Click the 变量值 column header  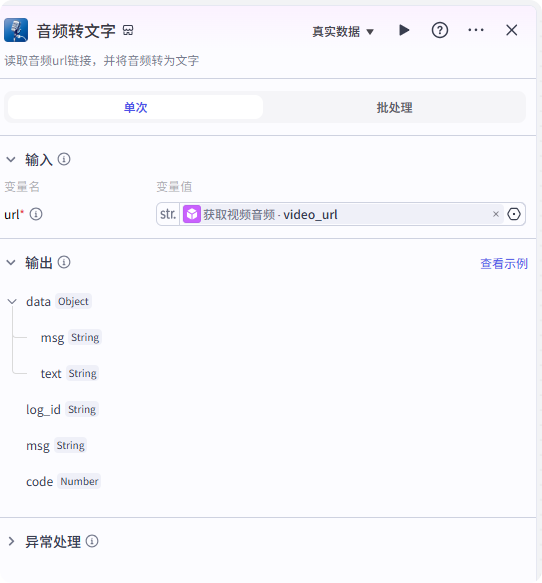174,186
